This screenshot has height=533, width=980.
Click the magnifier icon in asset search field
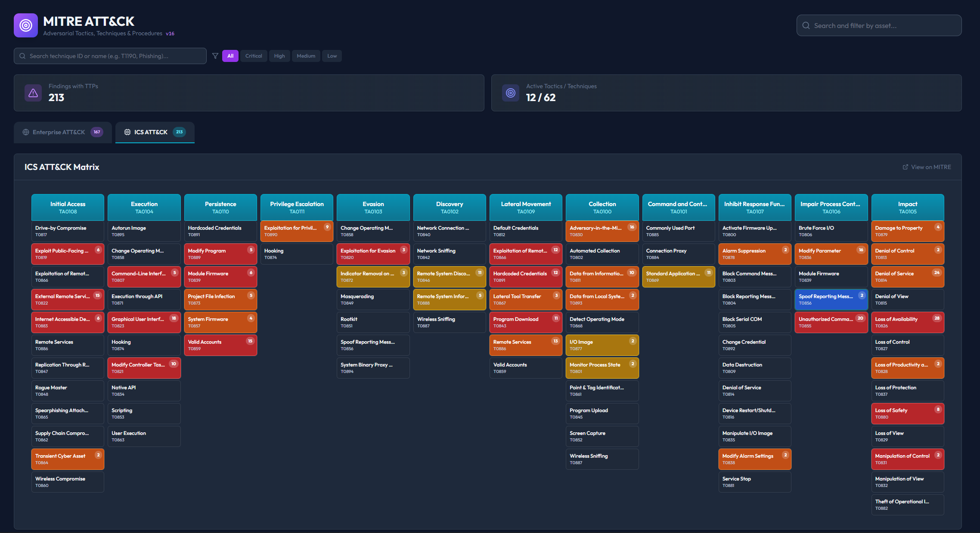806,25
